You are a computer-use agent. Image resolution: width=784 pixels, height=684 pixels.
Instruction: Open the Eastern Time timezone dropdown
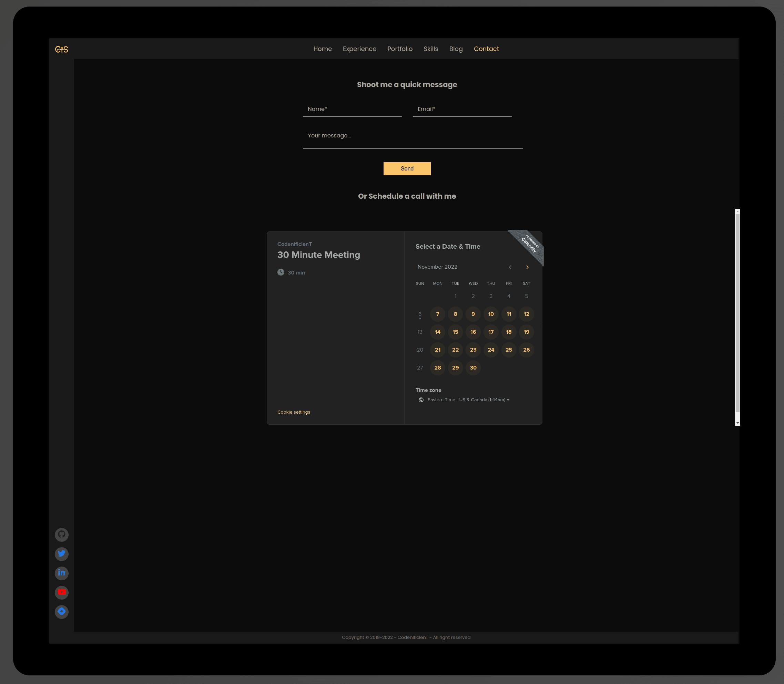tap(468, 400)
